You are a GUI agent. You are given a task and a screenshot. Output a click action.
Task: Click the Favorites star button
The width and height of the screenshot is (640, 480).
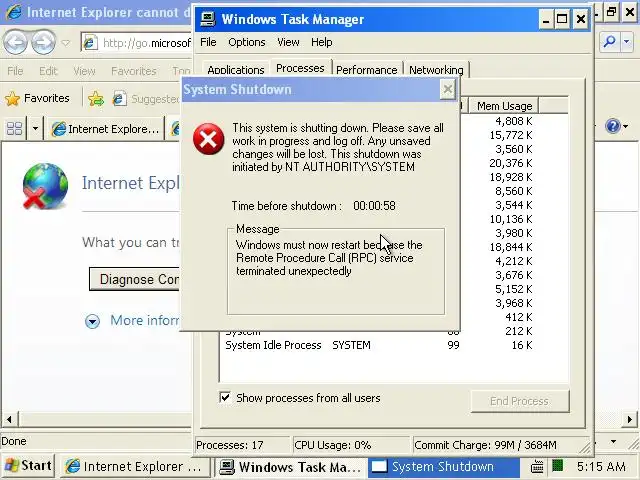coord(37,98)
